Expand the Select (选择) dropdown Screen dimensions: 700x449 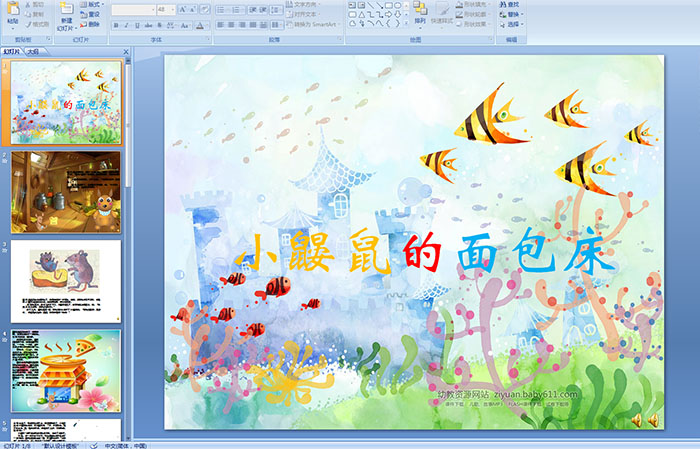click(x=516, y=25)
